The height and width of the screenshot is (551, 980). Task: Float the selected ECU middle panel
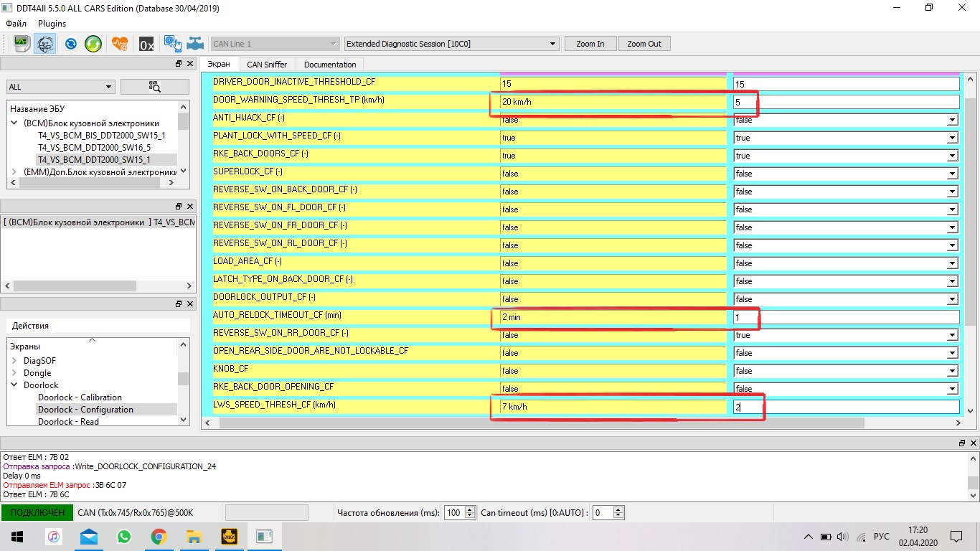coord(179,206)
